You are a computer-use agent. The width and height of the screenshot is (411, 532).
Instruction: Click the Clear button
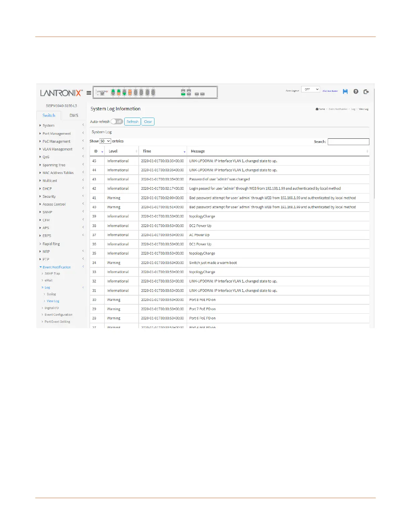coord(148,122)
